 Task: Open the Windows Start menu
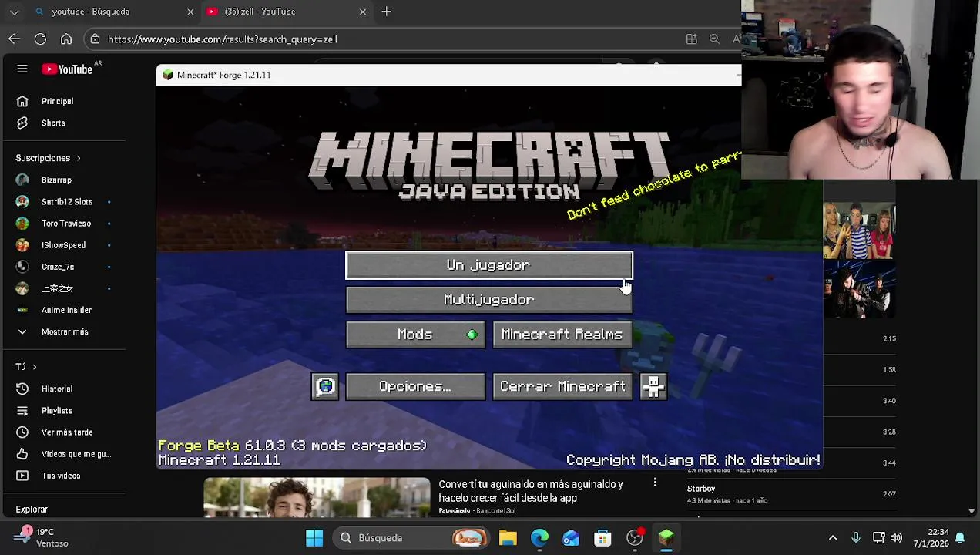[314, 538]
